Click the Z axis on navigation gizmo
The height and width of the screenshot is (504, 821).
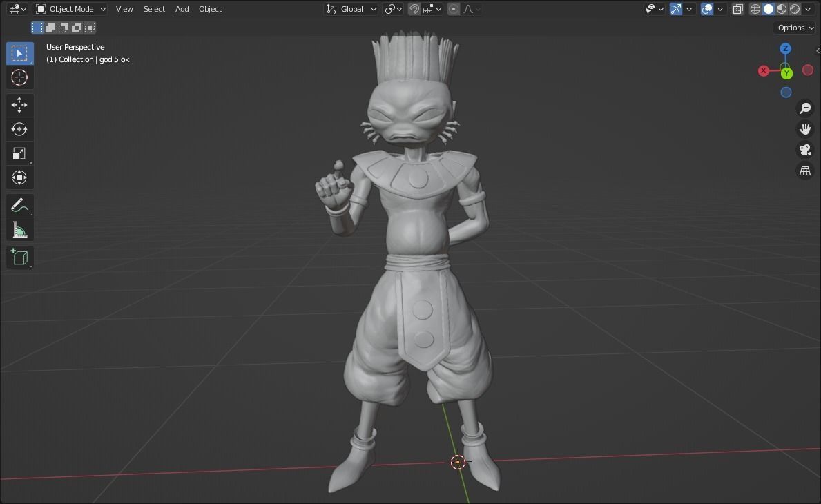click(x=785, y=48)
